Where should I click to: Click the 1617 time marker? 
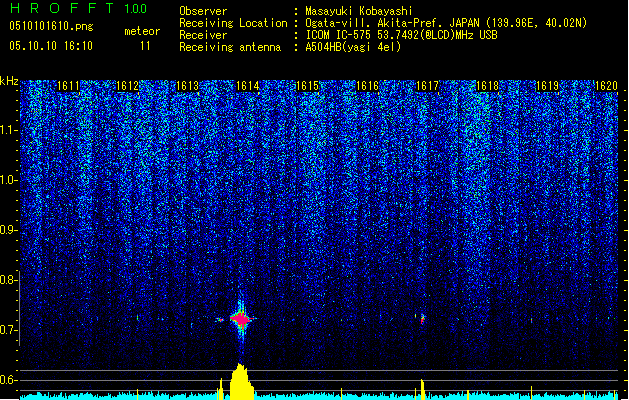(427, 86)
